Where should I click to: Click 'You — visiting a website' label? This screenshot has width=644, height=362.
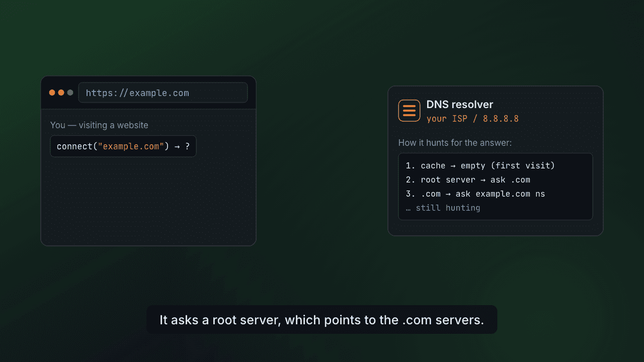(x=99, y=125)
